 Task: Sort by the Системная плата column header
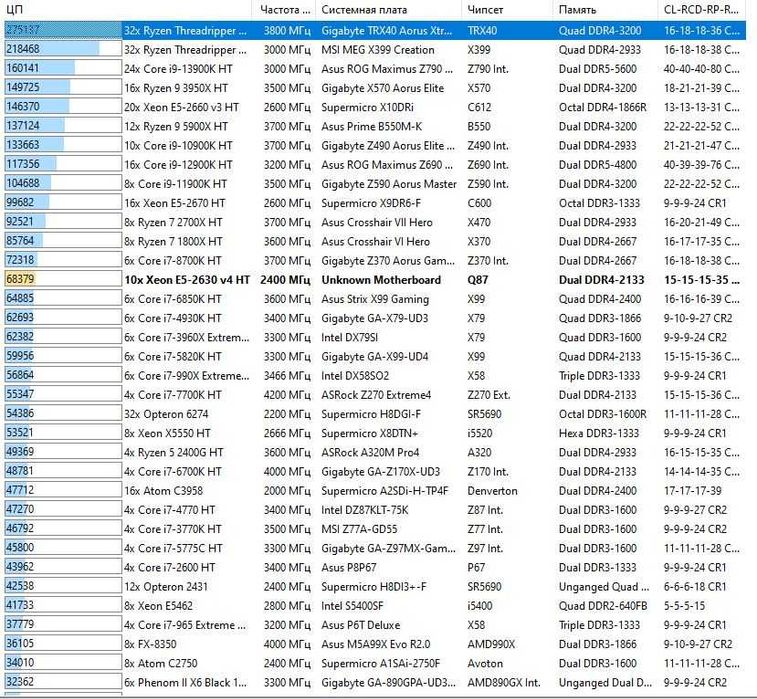tap(389, 9)
